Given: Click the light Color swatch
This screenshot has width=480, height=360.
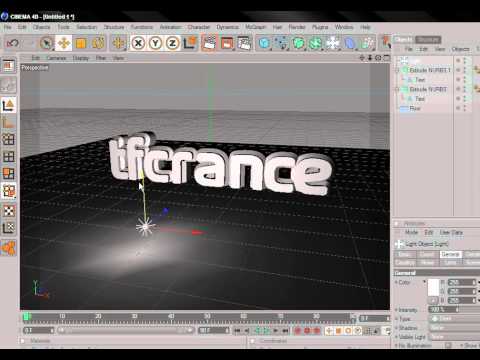Looking at the screenshot, I should tap(434, 287).
